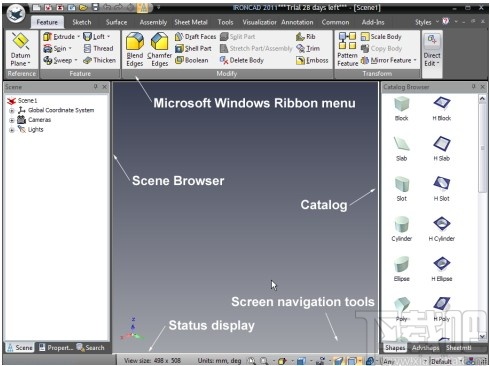The image size is (490, 366).
Task: Select the Sweep feature tool
Action: pyautogui.click(x=58, y=60)
